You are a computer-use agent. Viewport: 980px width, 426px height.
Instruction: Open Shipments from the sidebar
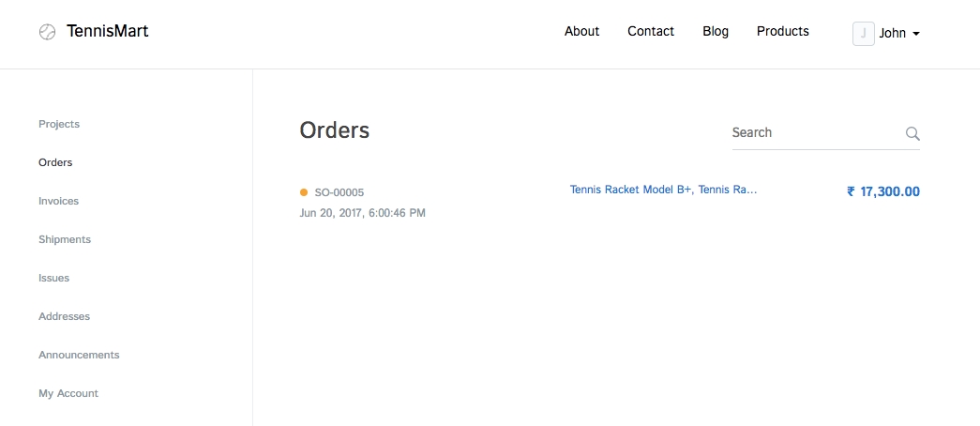coord(65,239)
